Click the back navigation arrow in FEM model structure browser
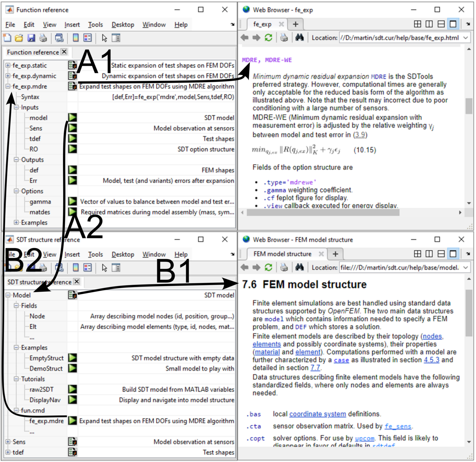The width and height of the screenshot is (476, 462). (x=245, y=267)
